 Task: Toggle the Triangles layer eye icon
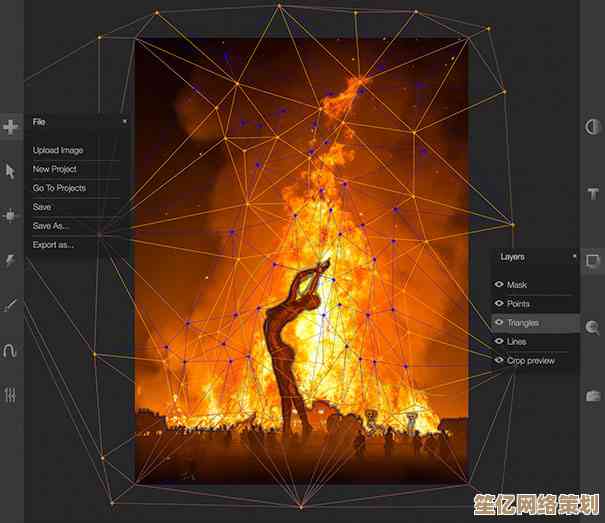point(499,323)
